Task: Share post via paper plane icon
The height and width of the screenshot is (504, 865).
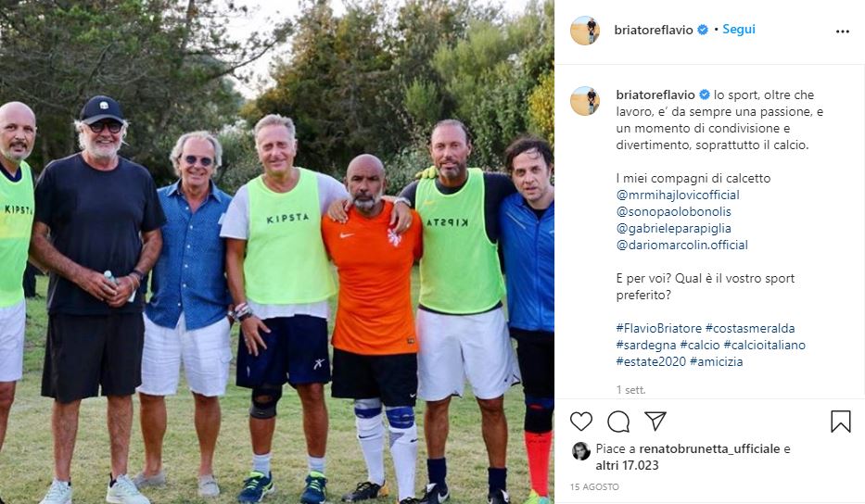Action: coord(655,421)
